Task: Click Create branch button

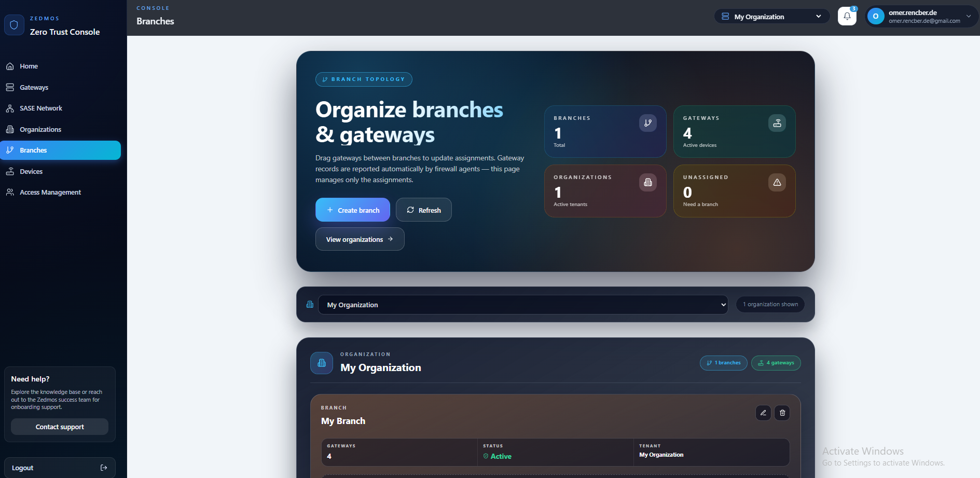Action: point(353,210)
